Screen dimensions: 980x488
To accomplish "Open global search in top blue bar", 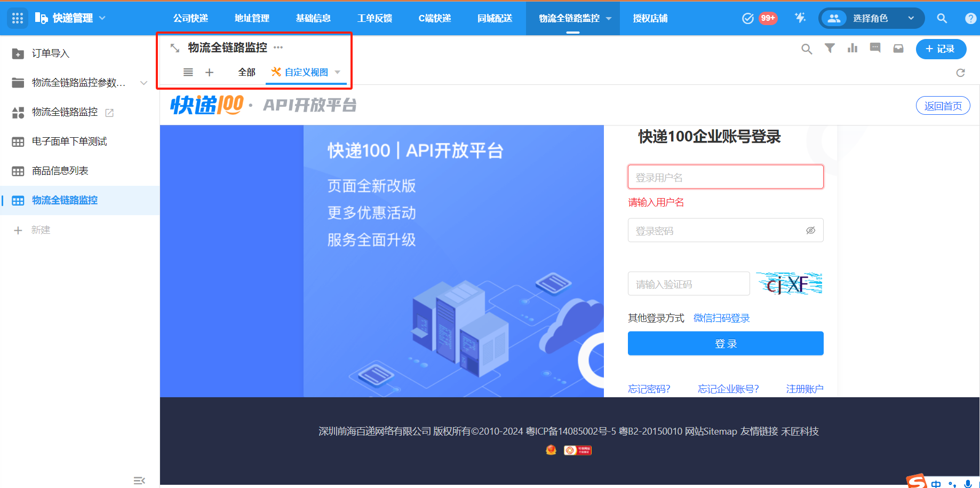I will (942, 18).
